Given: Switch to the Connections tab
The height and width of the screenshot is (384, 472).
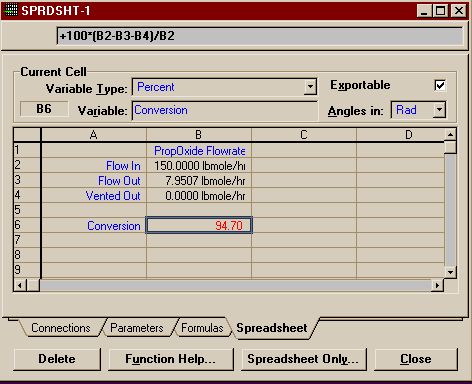Looking at the screenshot, I should pos(61,328).
